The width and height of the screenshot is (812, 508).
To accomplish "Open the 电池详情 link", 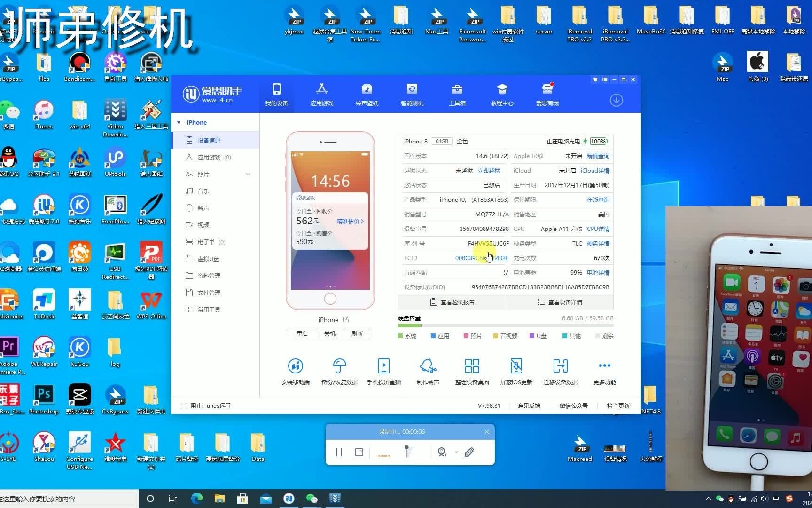I will [598, 272].
